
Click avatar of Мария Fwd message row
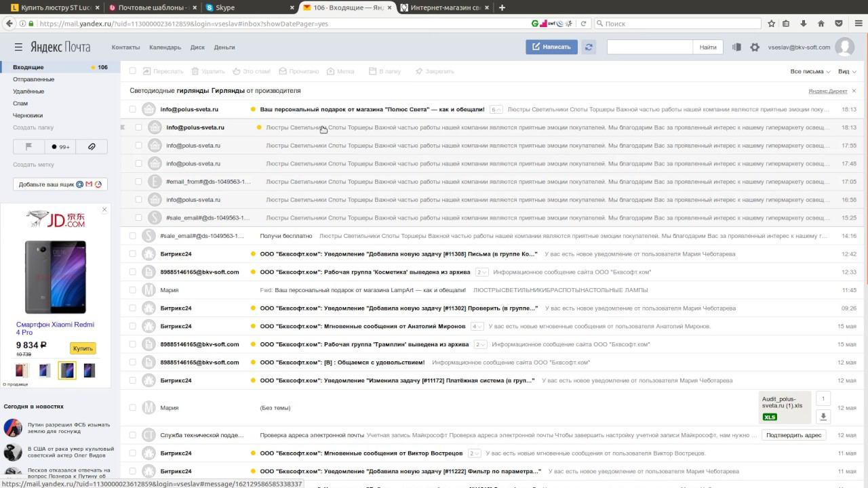click(149, 290)
